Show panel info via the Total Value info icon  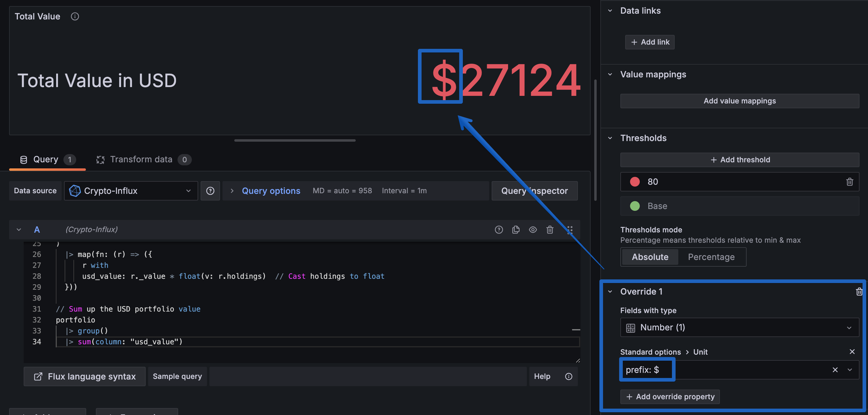pos(74,16)
